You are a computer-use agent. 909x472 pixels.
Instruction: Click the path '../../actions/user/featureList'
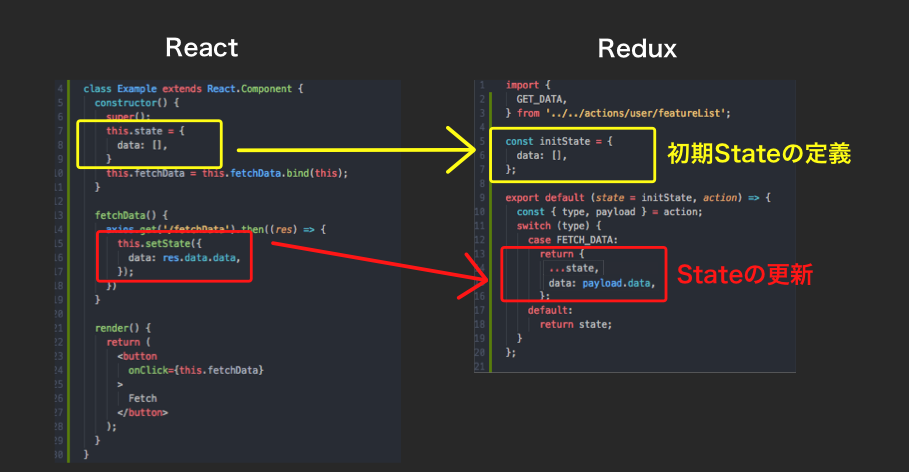pyautogui.click(x=635, y=113)
